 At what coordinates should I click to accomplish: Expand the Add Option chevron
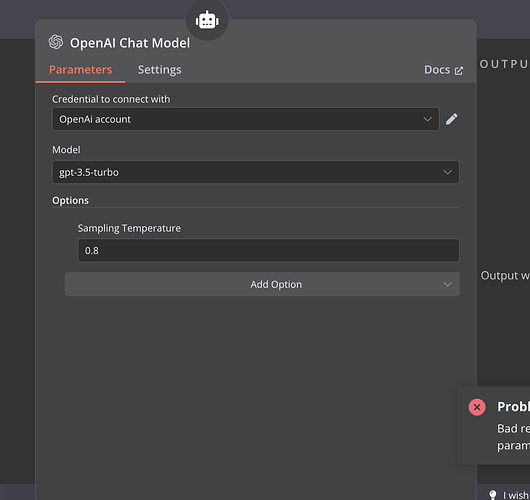coord(448,284)
